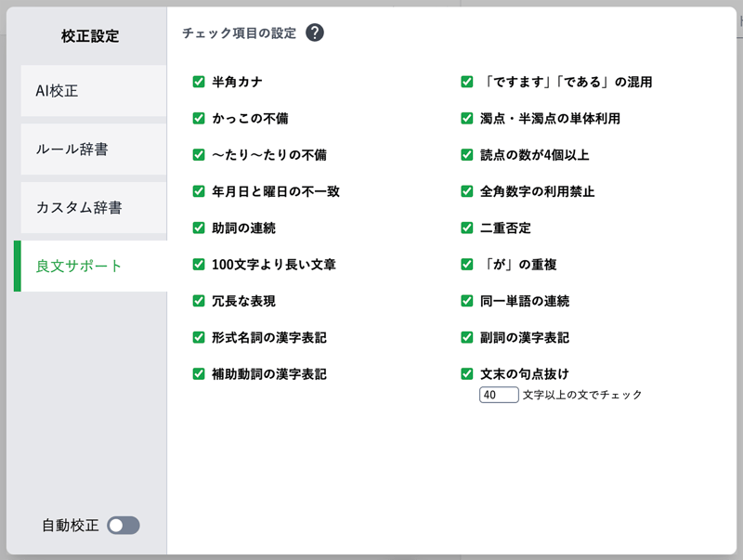Uncheck 〜たり〜たりの不備 option
The height and width of the screenshot is (560, 743).
tap(199, 155)
